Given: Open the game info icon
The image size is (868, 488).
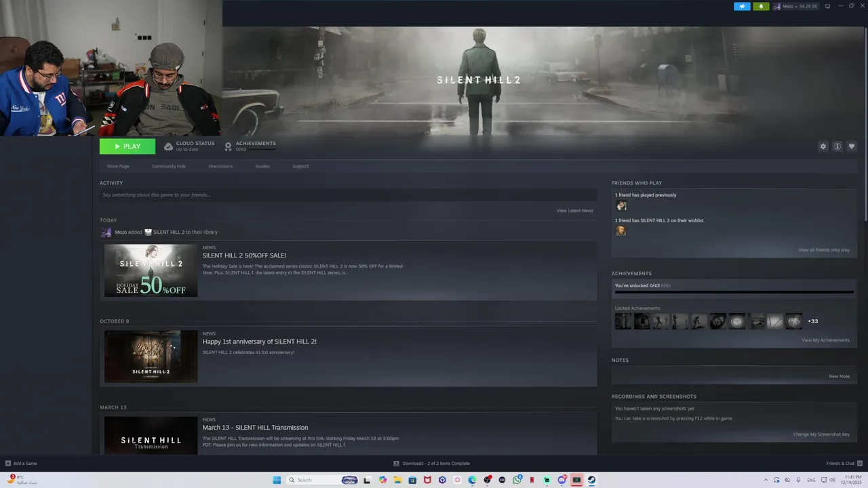Looking at the screenshot, I should point(837,146).
